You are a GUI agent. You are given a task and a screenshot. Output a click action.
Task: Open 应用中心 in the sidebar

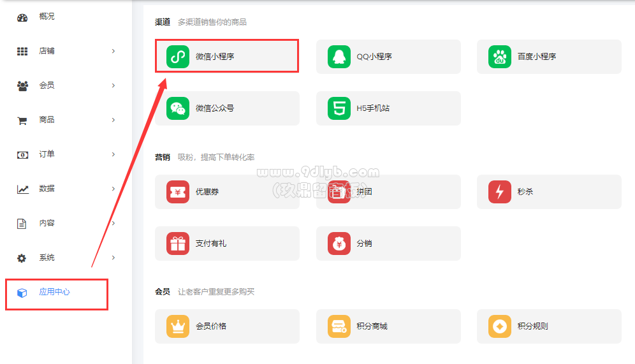tap(54, 292)
